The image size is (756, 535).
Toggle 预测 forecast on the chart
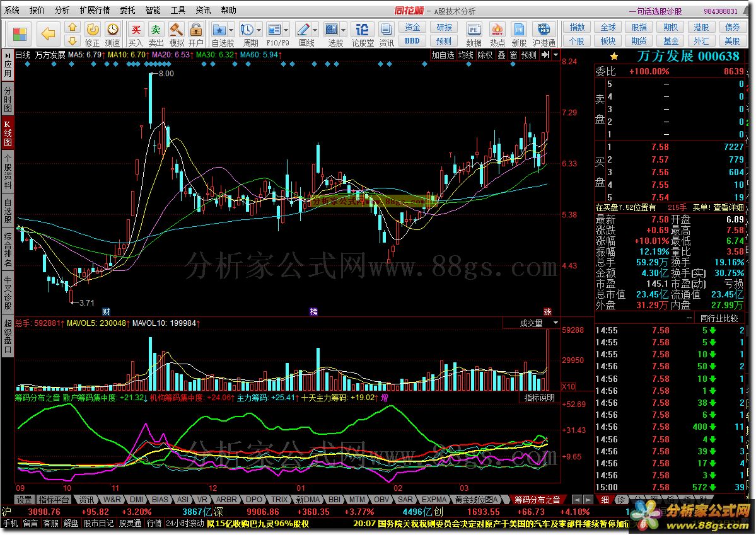[529, 55]
